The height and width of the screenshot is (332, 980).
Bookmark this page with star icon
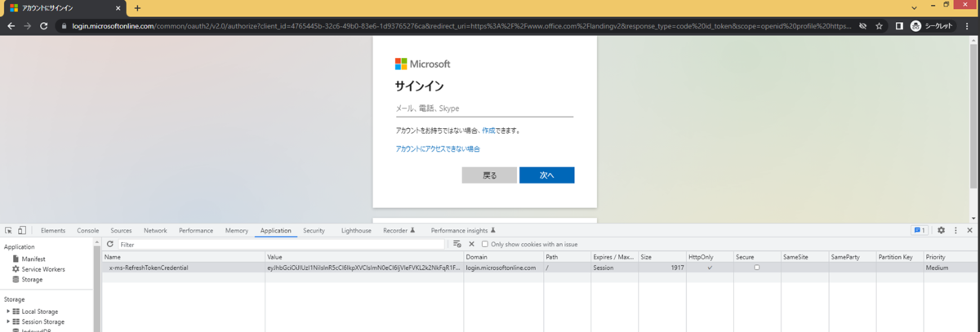(879, 26)
